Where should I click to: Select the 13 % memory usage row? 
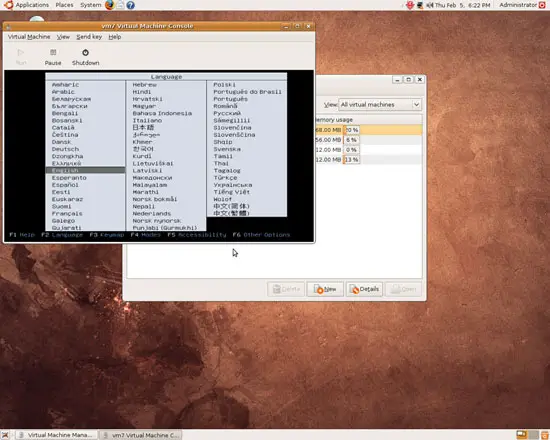point(368,160)
